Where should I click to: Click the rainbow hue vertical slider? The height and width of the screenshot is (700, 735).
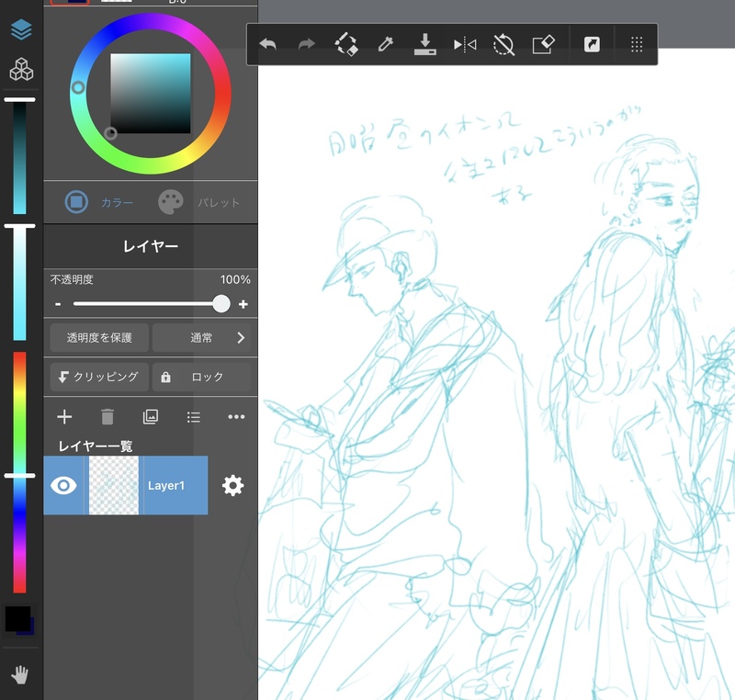tap(19, 472)
